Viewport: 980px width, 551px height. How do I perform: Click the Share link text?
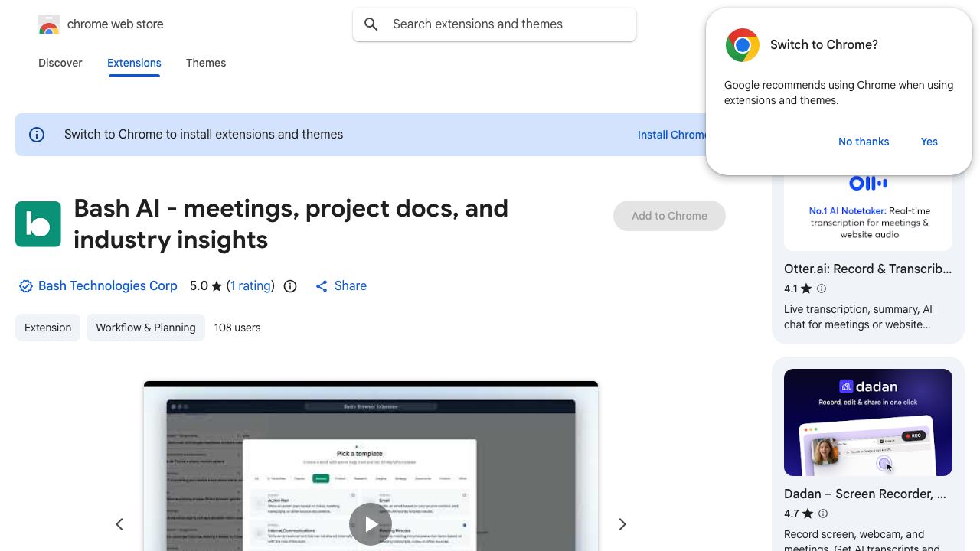pyautogui.click(x=351, y=286)
